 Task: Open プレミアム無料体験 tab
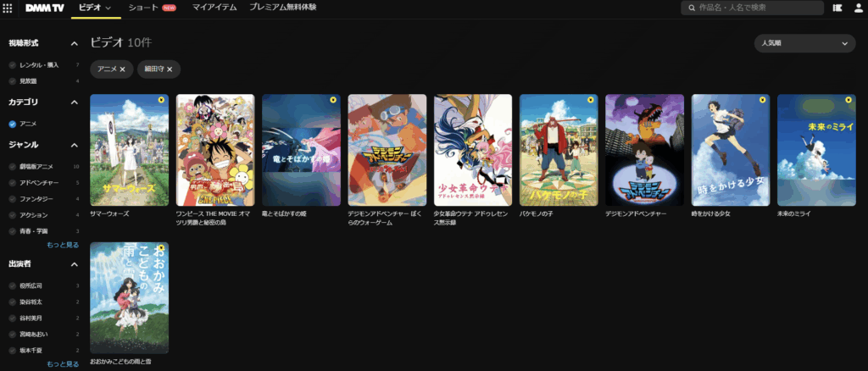tap(283, 8)
